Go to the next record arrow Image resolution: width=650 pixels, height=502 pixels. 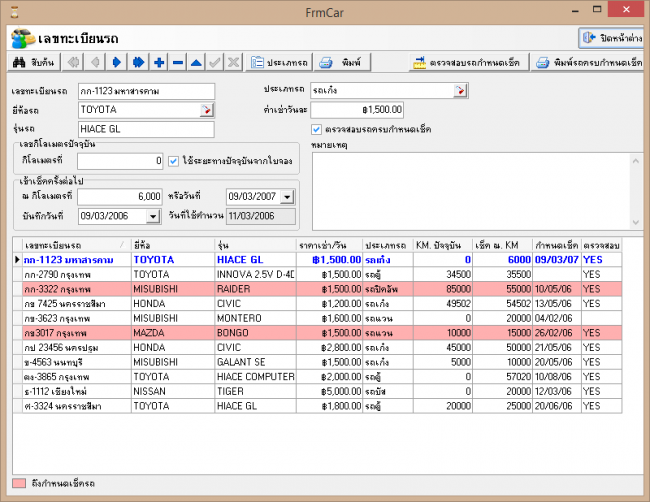(x=117, y=62)
